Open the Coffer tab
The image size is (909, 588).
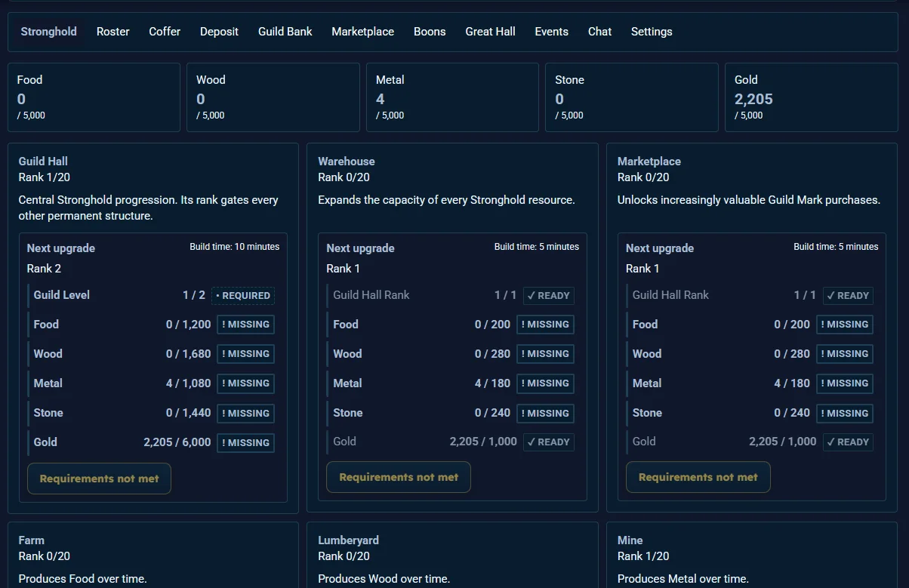(165, 32)
